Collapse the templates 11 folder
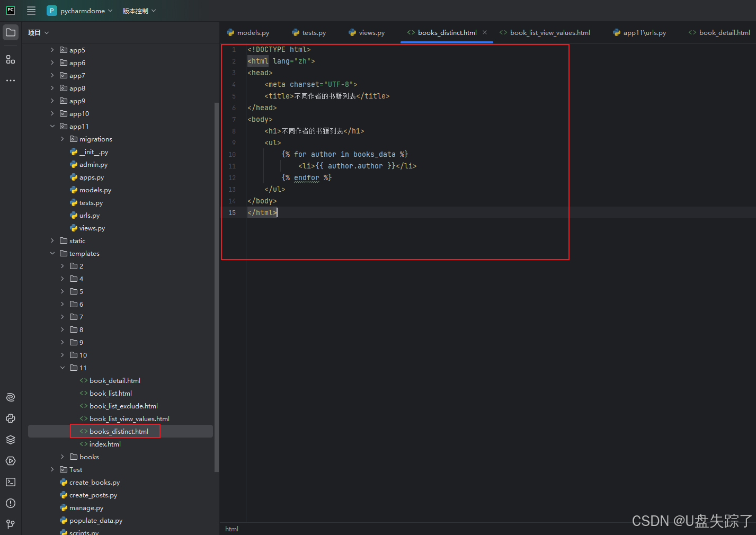756x535 pixels. point(62,368)
